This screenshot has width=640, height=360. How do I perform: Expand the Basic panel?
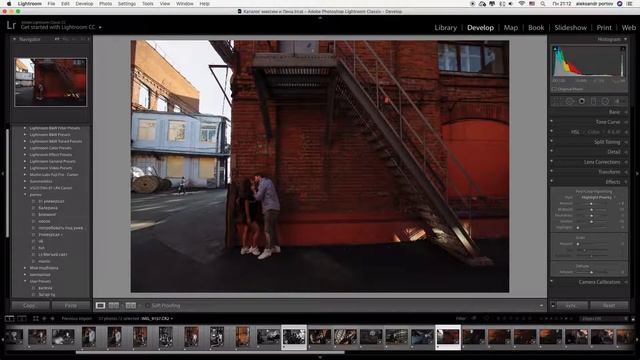pos(626,112)
